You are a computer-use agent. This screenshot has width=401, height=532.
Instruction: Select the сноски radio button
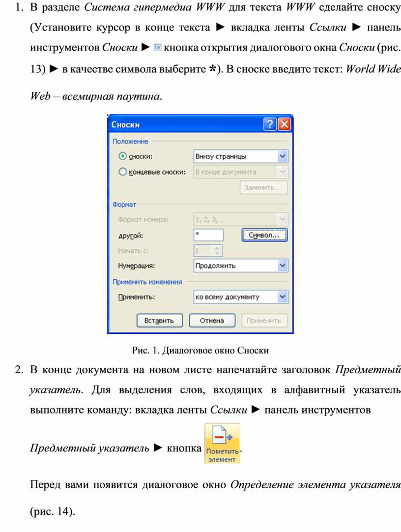point(122,156)
